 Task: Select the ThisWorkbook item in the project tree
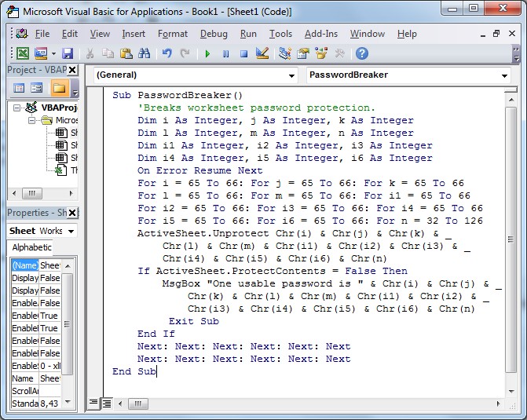pyautogui.click(x=68, y=170)
